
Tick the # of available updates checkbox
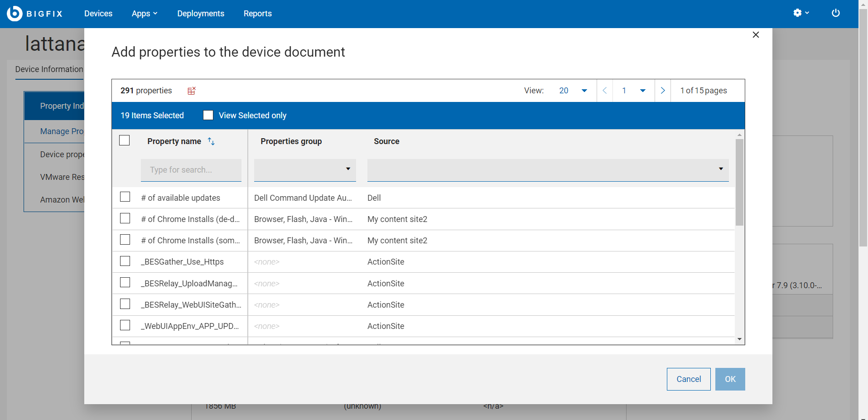(125, 197)
